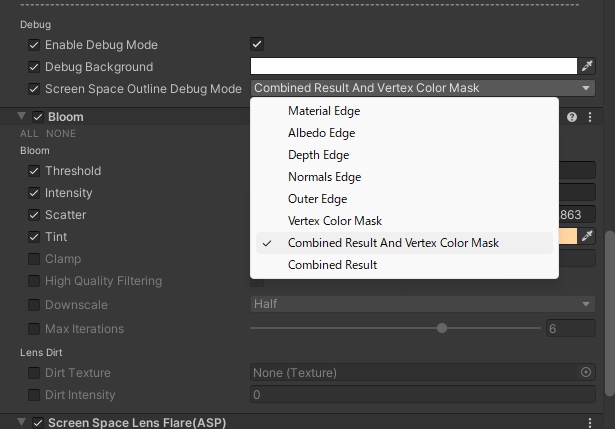Enable the Clamp override checkbox
Image resolution: width=615 pixels, height=429 pixels.
tap(34, 259)
